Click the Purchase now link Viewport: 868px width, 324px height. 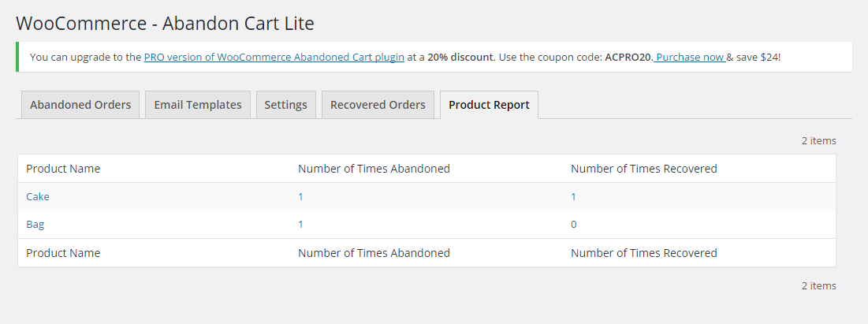(690, 57)
